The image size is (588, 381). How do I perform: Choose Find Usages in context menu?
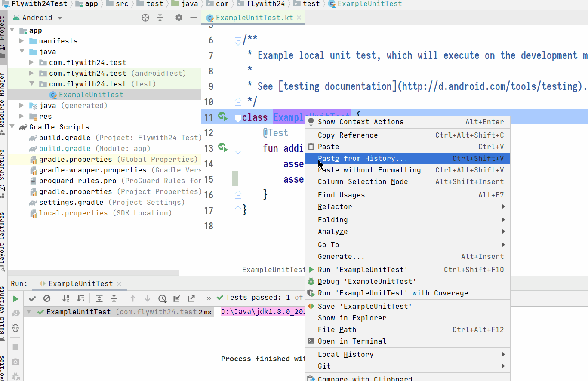click(407, 195)
